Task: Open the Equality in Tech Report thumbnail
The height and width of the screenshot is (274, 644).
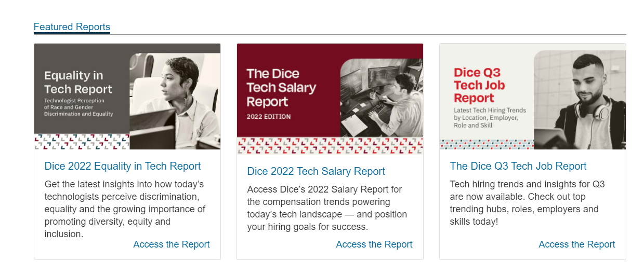Action: point(127,97)
